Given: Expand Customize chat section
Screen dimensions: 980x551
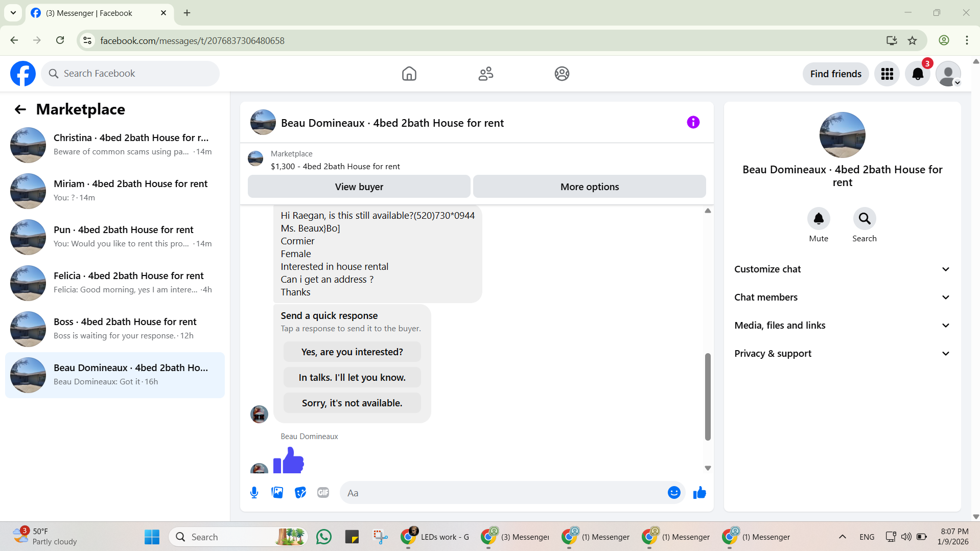Looking at the screenshot, I should [843, 269].
